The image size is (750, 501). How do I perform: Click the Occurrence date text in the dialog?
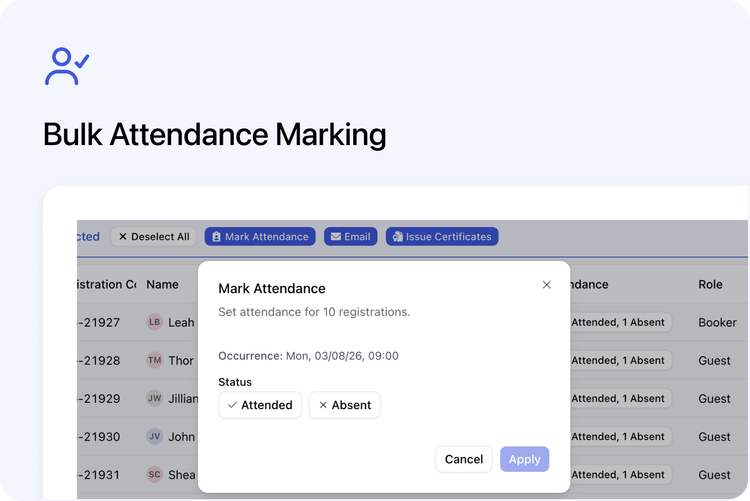(x=308, y=356)
